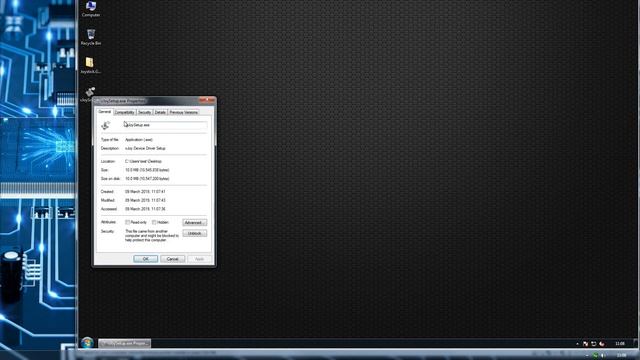Click the Modified date value
The width and height of the screenshot is (640, 360).
pos(145,200)
